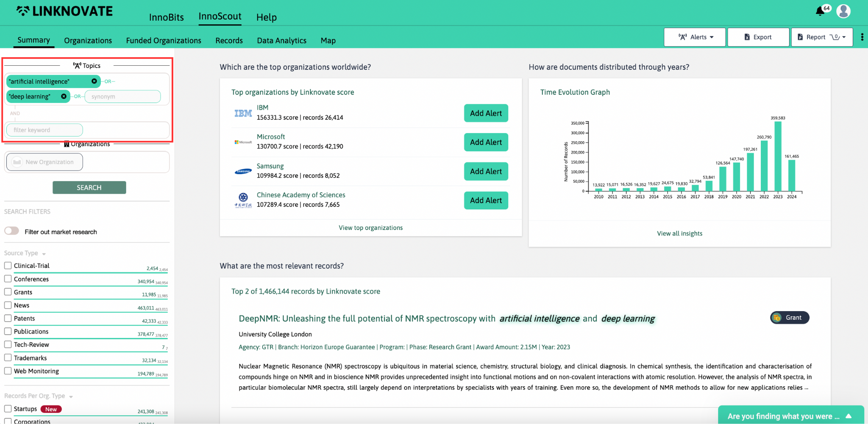Click the 2022 bar in time graph
The image size is (868, 424).
pos(764,166)
